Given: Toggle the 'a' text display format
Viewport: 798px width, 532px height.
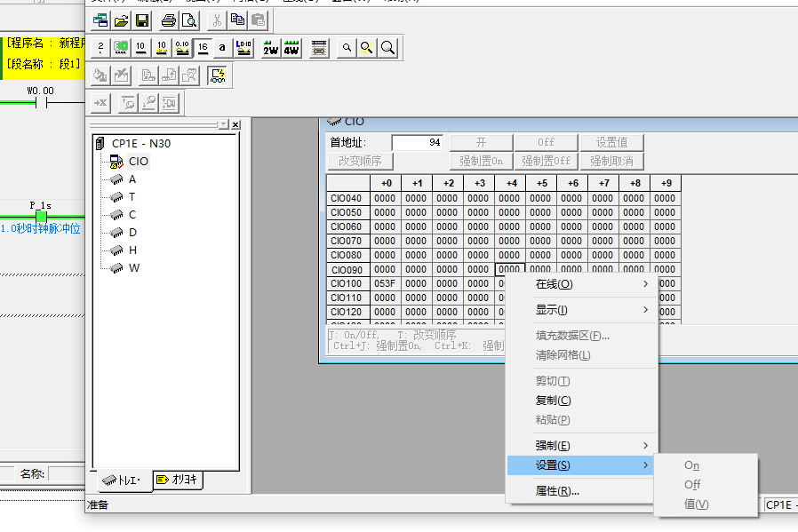Looking at the screenshot, I should click(222, 48).
